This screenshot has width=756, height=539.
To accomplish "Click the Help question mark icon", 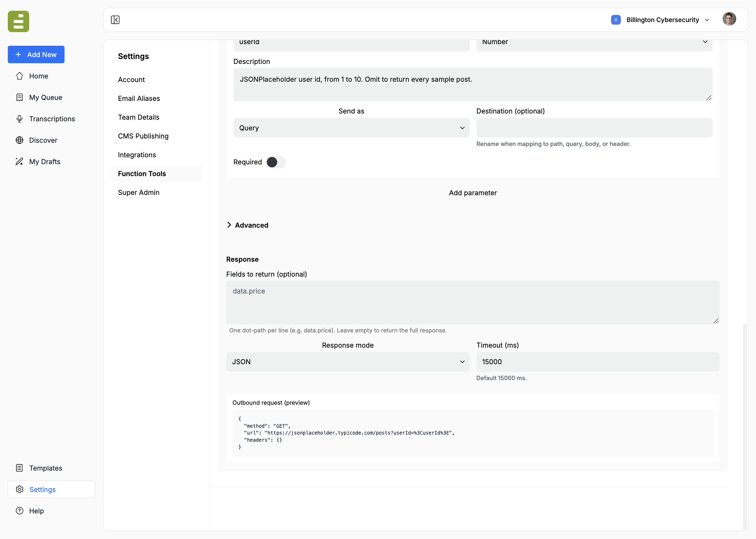I will [x=19, y=511].
